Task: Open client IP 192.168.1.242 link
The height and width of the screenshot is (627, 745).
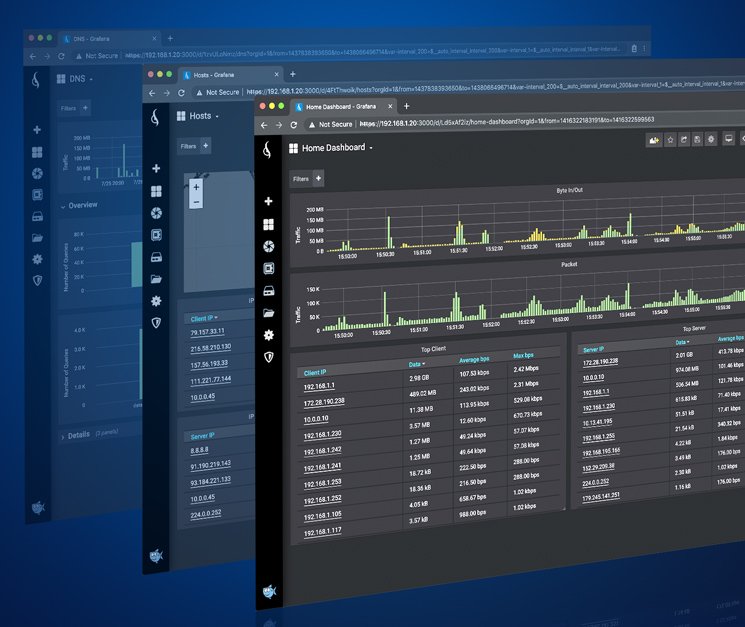Action: [322, 451]
